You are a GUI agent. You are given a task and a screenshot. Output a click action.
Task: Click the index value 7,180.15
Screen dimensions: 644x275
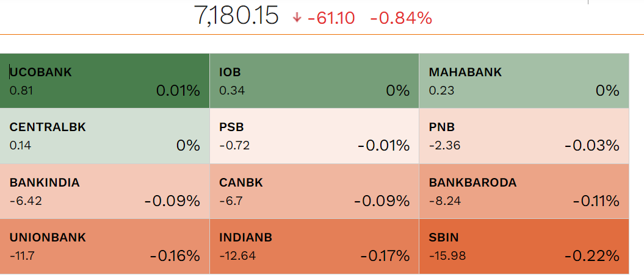(x=236, y=16)
